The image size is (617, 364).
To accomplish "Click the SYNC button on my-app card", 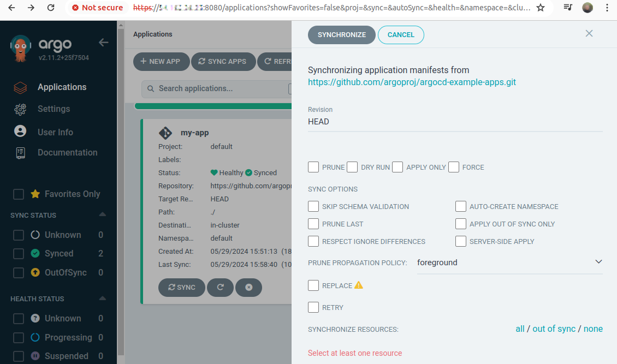I will (182, 288).
